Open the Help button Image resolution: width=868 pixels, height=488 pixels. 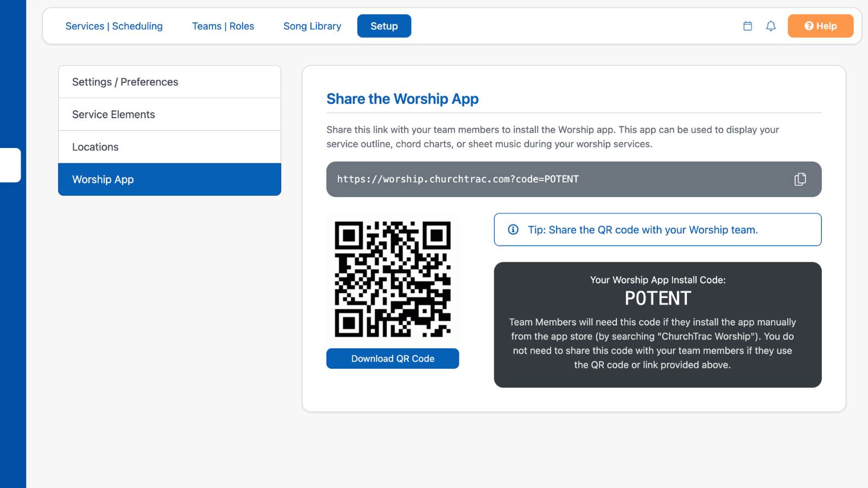pyautogui.click(x=820, y=26)
